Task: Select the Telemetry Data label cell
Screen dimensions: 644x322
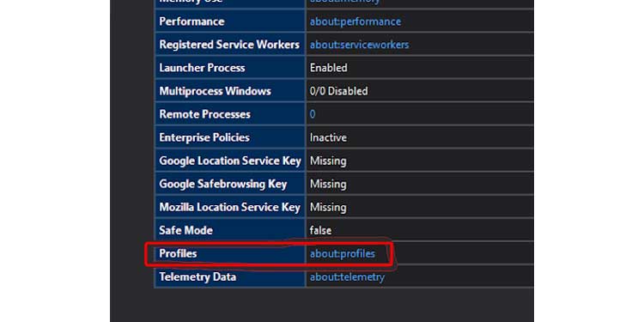Action: pos(230,276)
